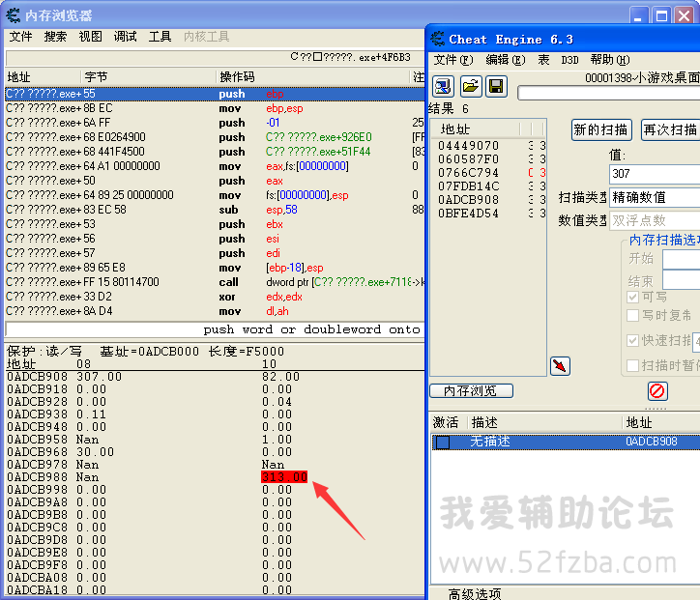Open 帮助(H) menu in Cheat Engine

pyautogui.click(x=610, y=60)
